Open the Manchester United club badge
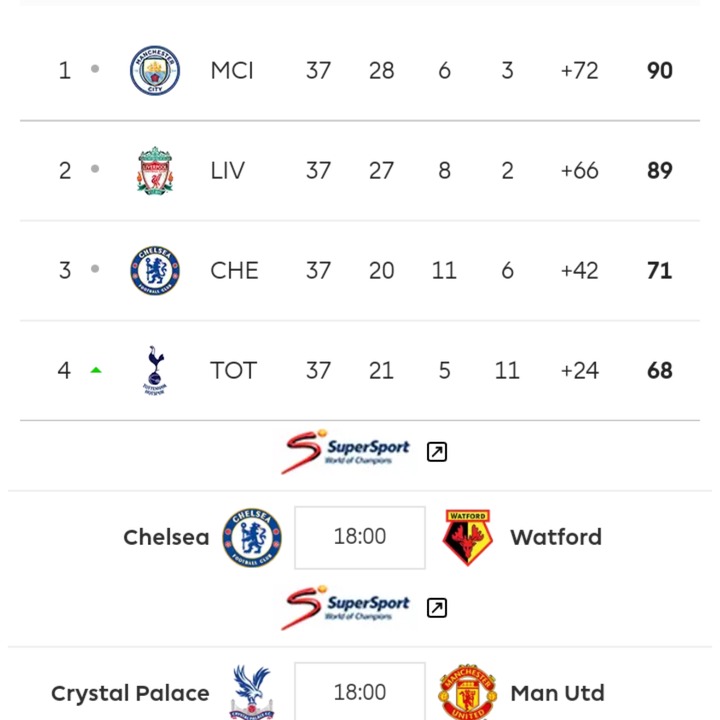The height and width of the screenshot is (720, 720). click(x=467, y=692)
